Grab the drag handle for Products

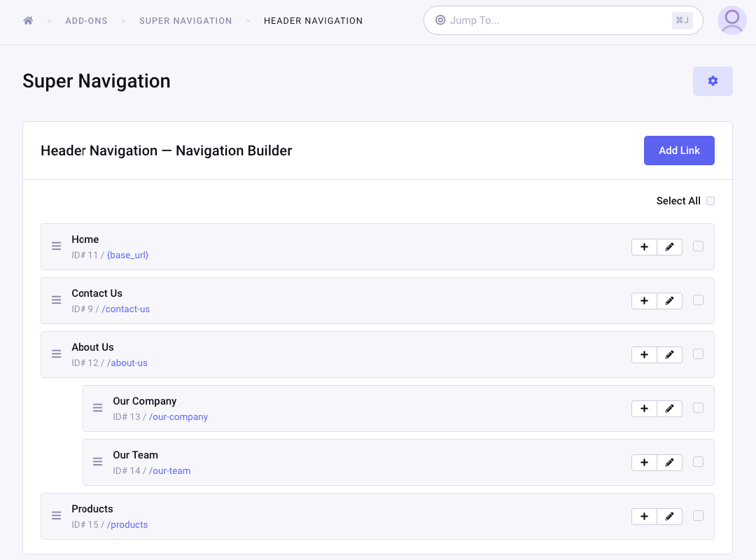(57, 516)
